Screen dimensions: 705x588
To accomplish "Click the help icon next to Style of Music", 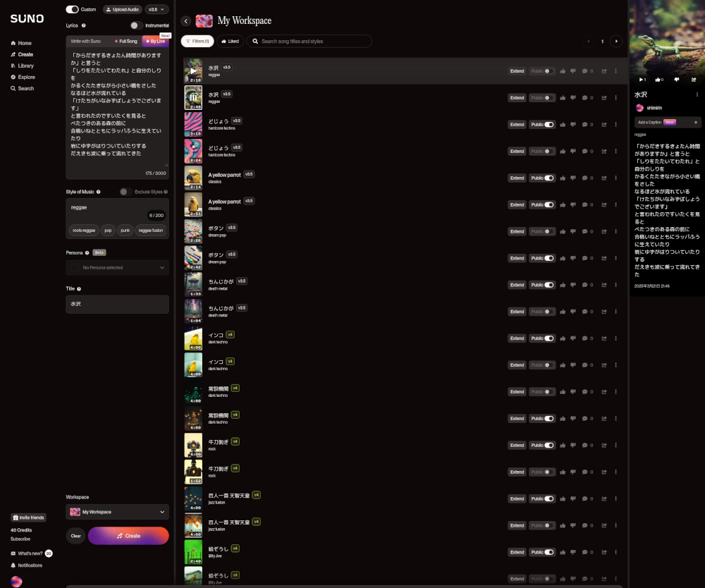I will [98, 192].
